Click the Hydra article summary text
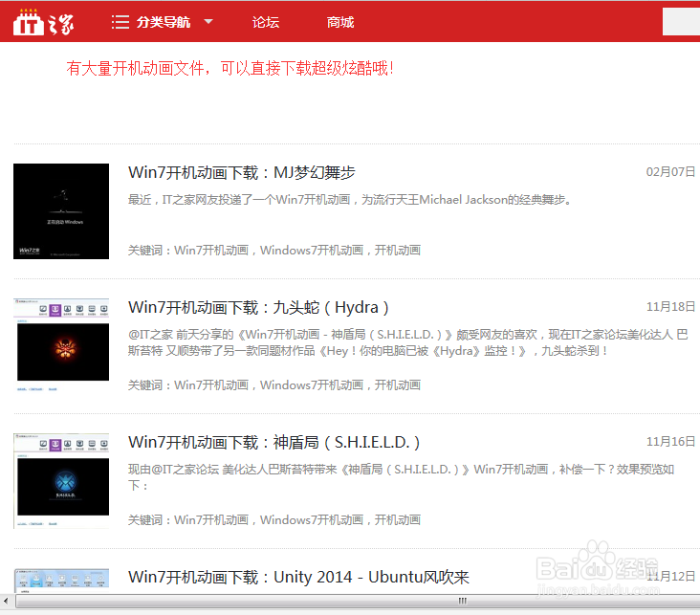 coord(408,342)
